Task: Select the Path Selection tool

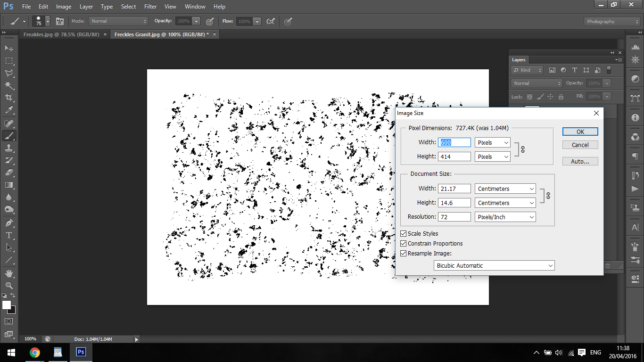Action: pyautogui.click(x=9, y=247)
